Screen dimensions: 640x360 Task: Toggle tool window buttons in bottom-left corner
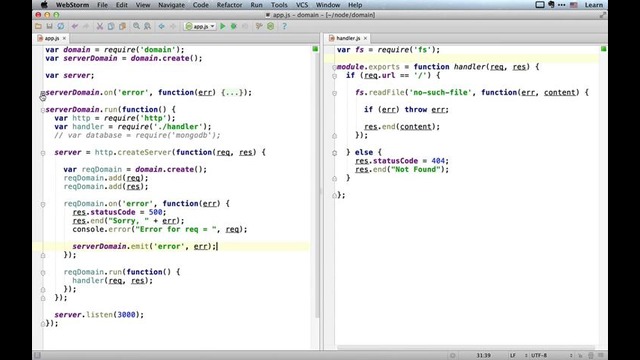tap(37, 356)
